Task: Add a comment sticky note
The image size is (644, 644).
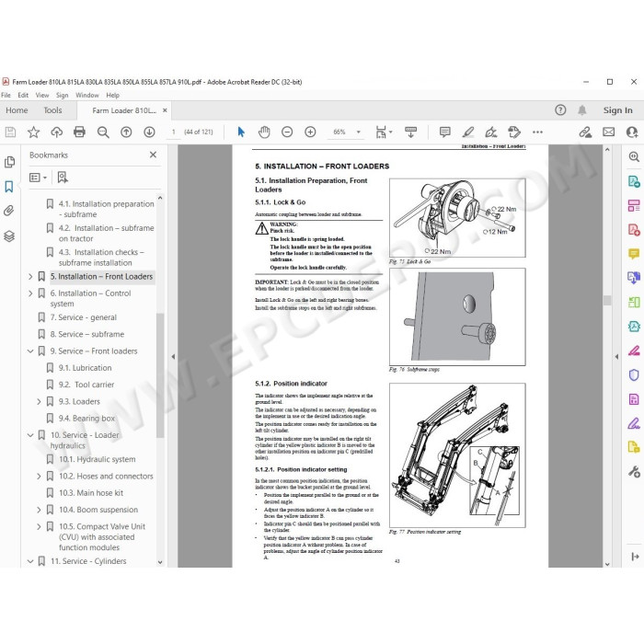Action: tap(444, 132)
